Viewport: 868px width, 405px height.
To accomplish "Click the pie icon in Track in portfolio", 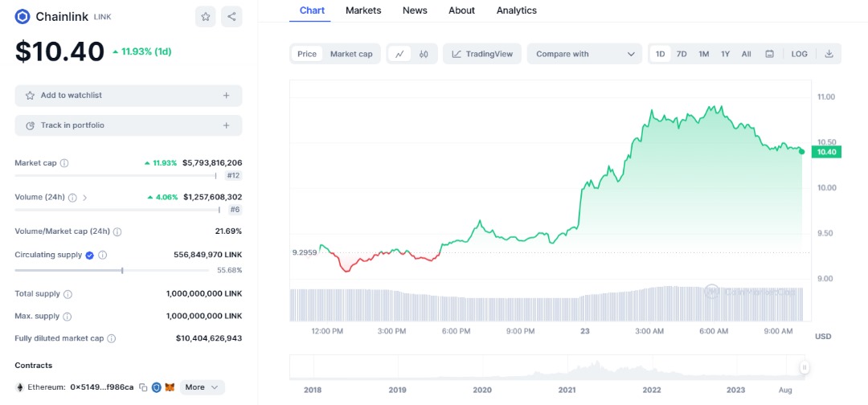I will tap(31, 125).
